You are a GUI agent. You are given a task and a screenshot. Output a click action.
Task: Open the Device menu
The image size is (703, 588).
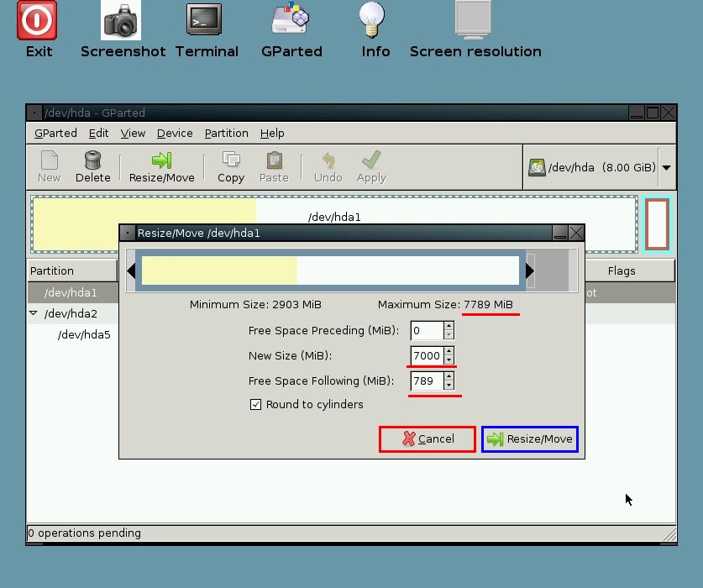(175, 134)
